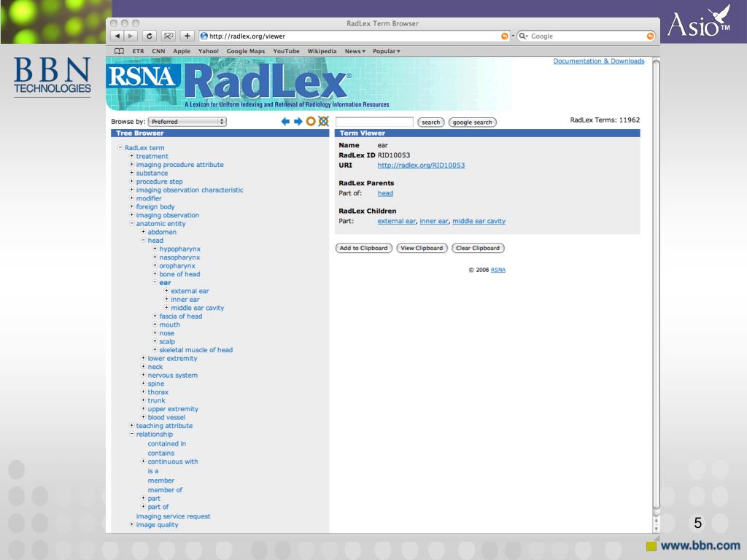
Task: Select contained in relationship item
Action: (167, 444)
